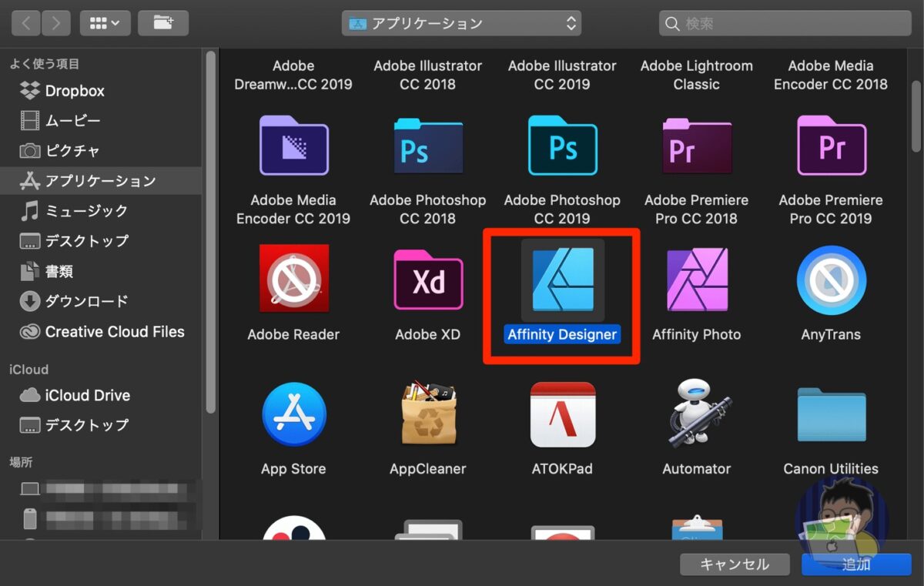The image size is (924, 586).
Task: Click the Automator file name
Action: [697, 468]
